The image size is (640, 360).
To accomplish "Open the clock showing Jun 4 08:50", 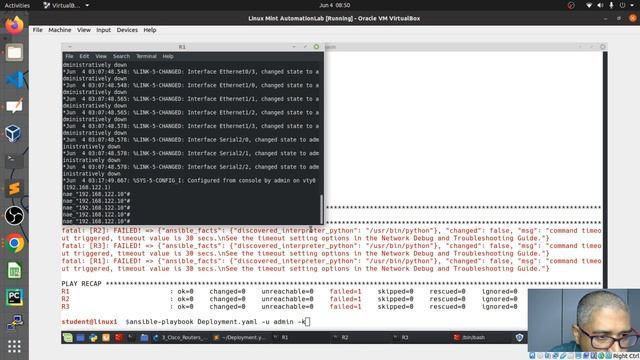I will [335, 5].
